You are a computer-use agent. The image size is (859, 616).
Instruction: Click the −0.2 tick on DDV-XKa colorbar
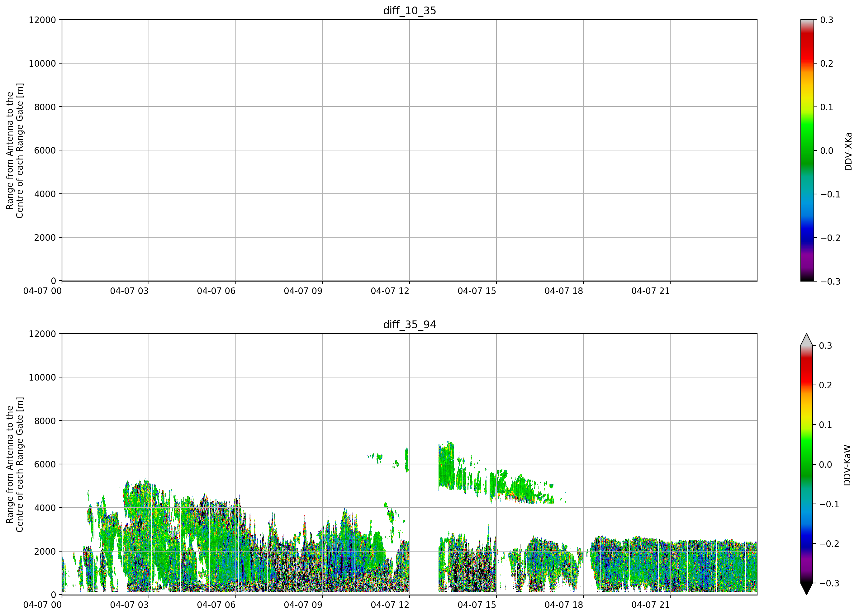click(830, 238)
